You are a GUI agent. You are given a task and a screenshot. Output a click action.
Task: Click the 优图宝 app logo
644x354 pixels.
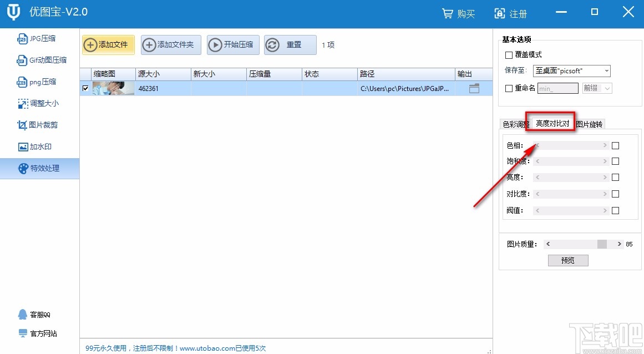pos(13,12)
